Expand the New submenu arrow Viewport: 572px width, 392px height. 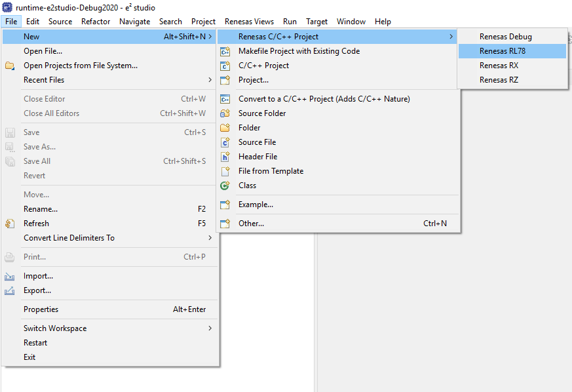click(x=210, y=37)
